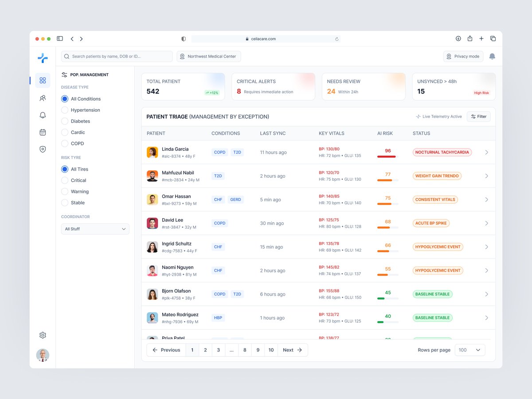Select the Diabetes condition radio button
The image size is (532, 399).
point(65,121)
